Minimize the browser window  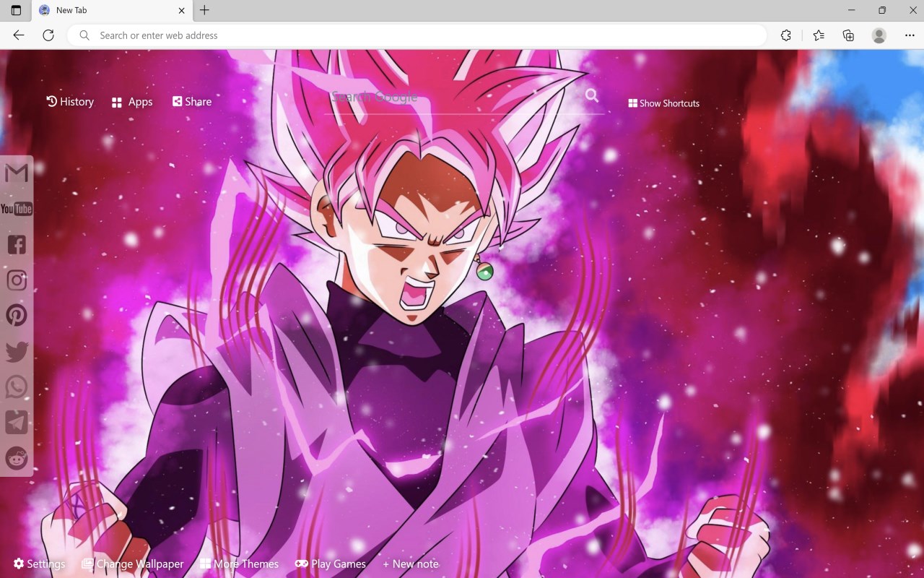pos(852,10)
